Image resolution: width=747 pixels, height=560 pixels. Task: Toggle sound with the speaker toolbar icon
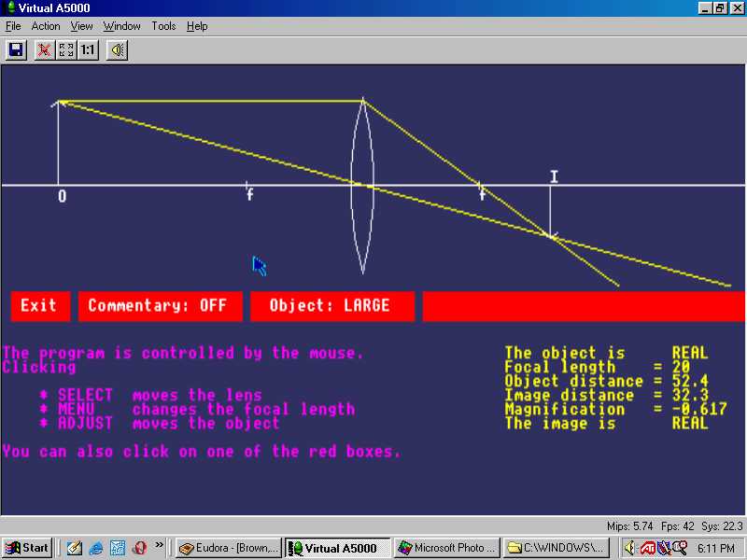click(117, 50)
